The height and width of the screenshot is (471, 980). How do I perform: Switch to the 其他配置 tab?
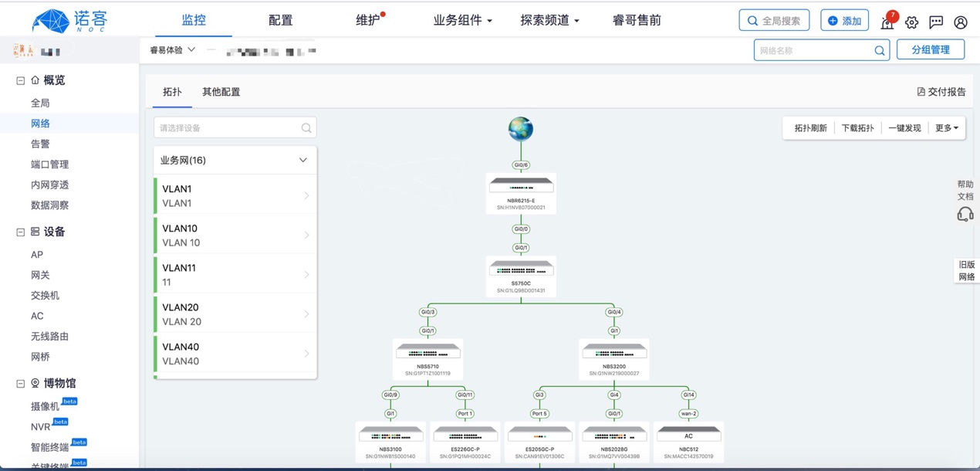coord(221,92)
